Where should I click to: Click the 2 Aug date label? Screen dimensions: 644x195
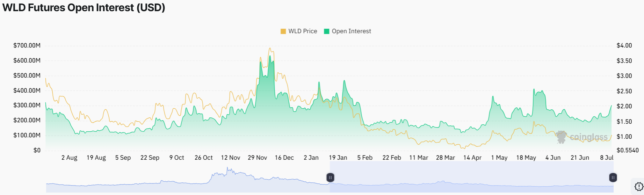pos(69,158)
